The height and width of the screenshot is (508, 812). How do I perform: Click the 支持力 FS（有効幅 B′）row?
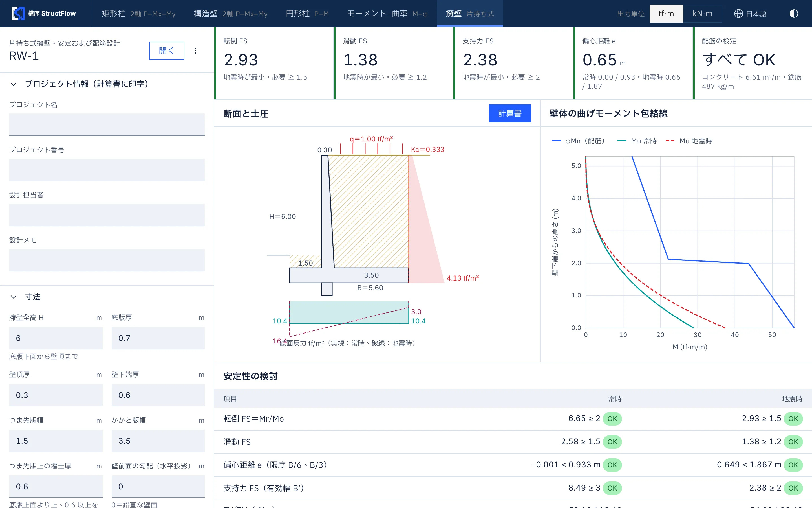tap(513, 488)
